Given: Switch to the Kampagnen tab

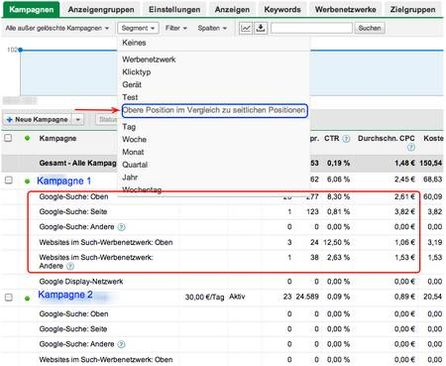Looking at the screenshot, I should [x=31, y=9].
